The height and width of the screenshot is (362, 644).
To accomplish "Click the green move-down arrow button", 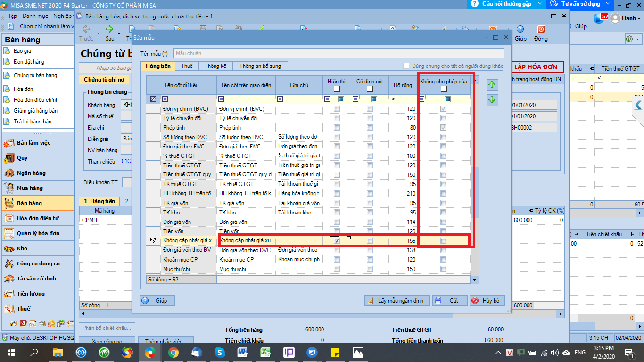I will [x=492, y=100].
